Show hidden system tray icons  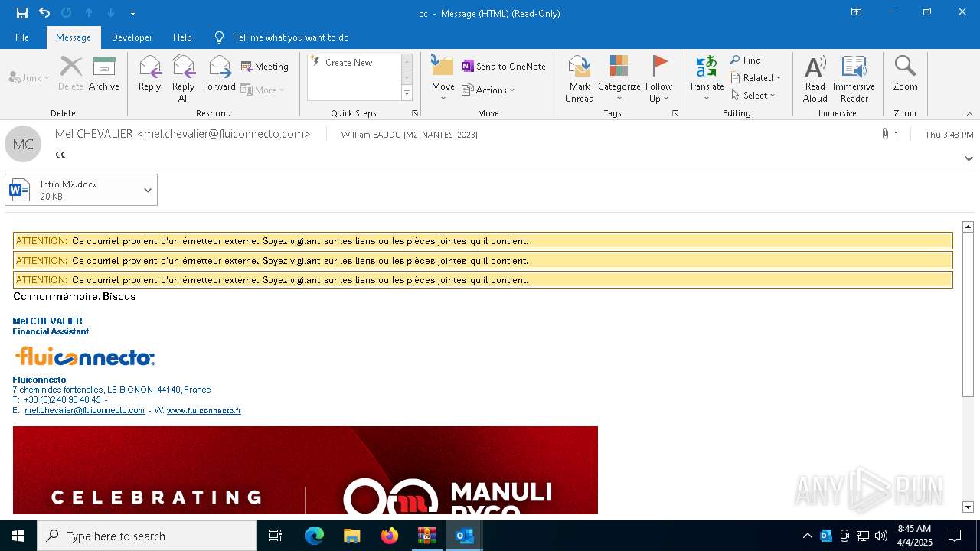(807, 536)
